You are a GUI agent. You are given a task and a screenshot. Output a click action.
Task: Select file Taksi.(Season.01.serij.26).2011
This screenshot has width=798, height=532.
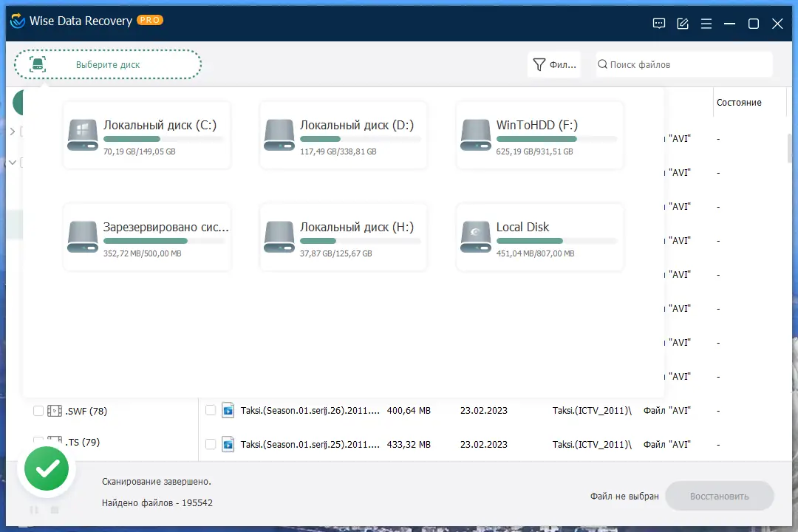pos(310,410)
